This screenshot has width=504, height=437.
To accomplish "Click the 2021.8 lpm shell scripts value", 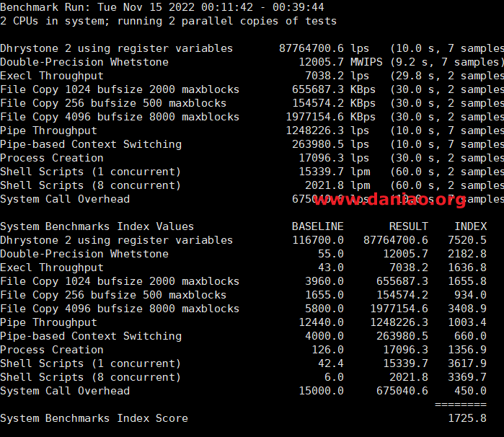I will pos(337,185).
